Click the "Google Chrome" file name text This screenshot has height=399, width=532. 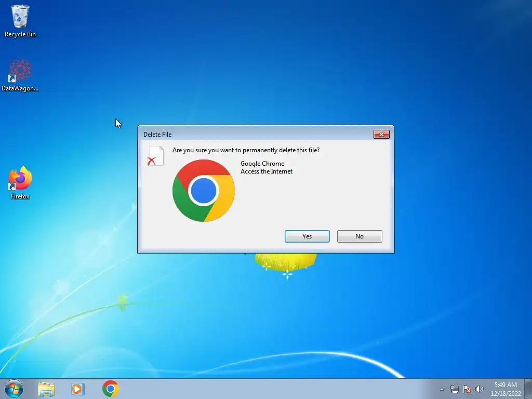click(x=262, y=164)
